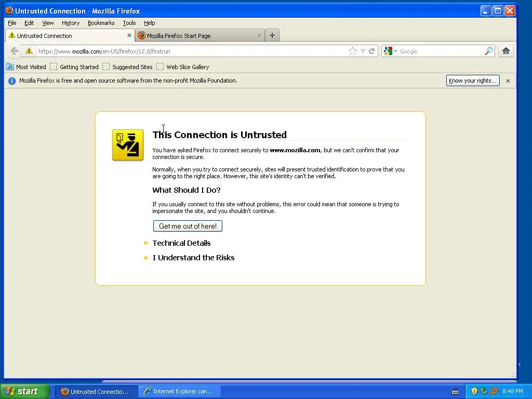The height and width of the screenshot is (399, 532).
Task: Open the Windows Start menu
Action: coord(25,391)
